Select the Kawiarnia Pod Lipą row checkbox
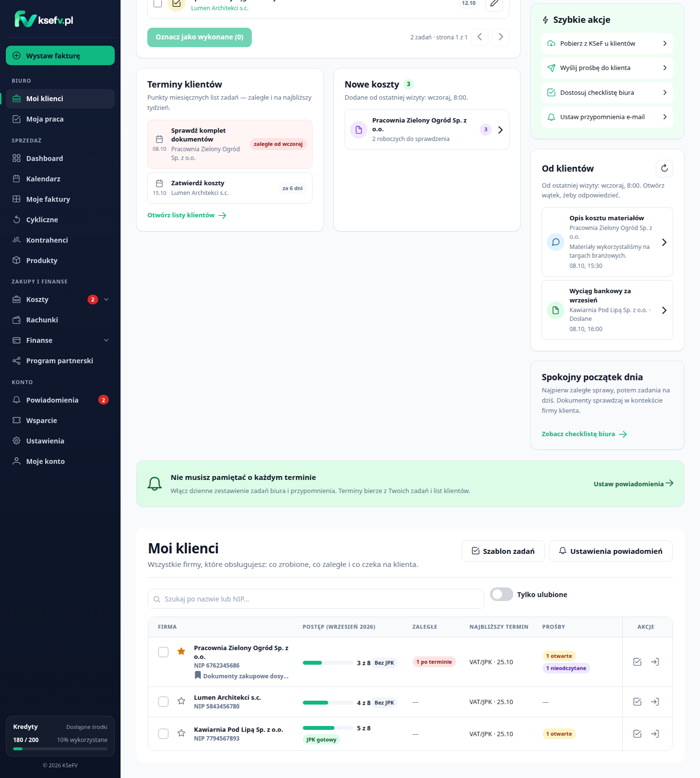The height and width of the screenshot is (778, 700). pyautogui.click(x=163, y=734)
